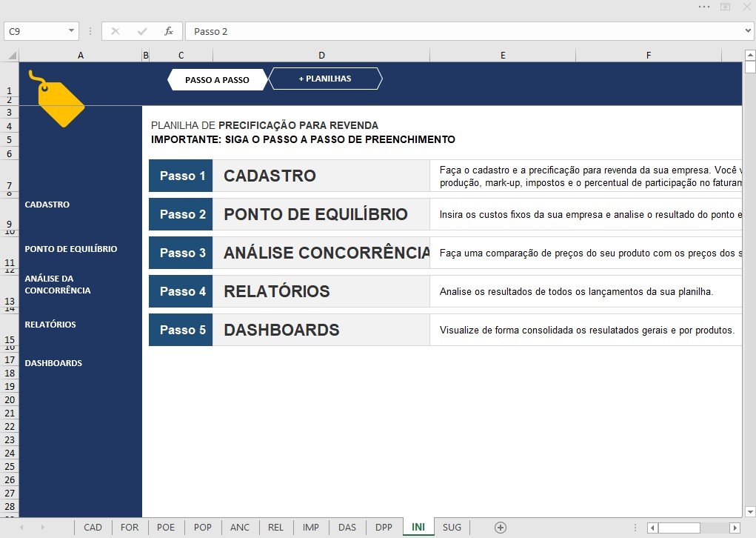Select the active INI sheet tab
Viewport: 756px width, 538px height.
[x=418, y=527]
